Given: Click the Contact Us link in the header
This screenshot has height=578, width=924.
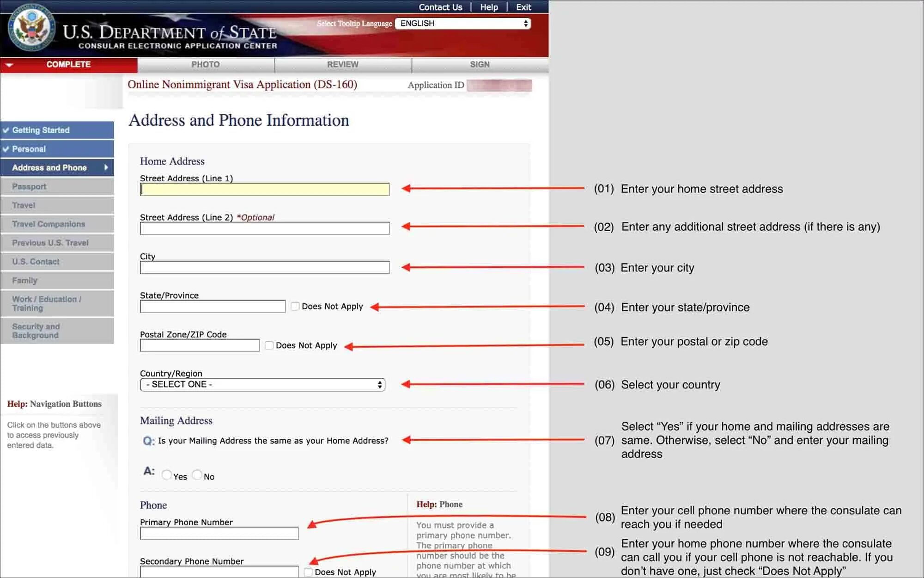Looking at the screenshot, I should [440, 6].
